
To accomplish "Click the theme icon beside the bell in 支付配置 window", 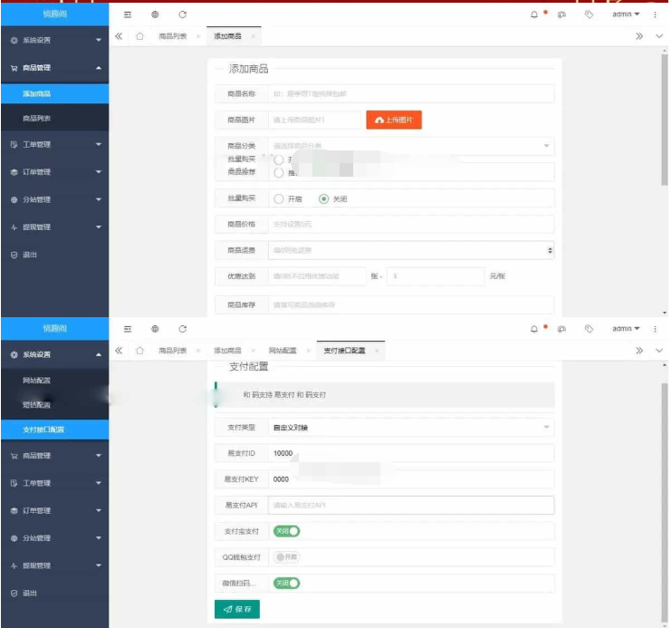I will pyautogui.click(x=562, y=329).
